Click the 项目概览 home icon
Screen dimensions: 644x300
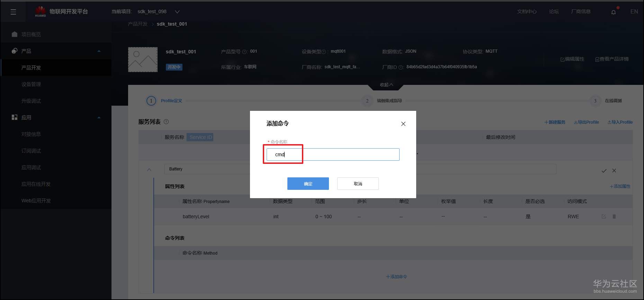[15, 34]
